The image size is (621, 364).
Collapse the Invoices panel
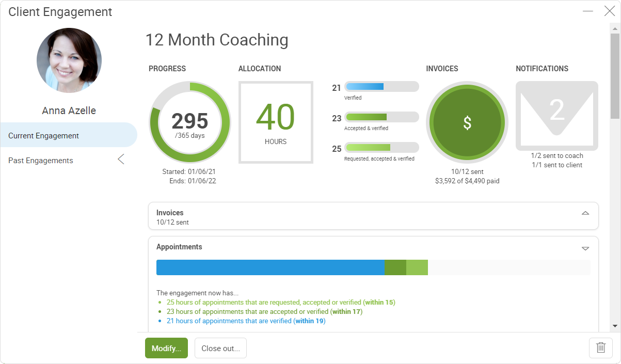coord(585,213)
